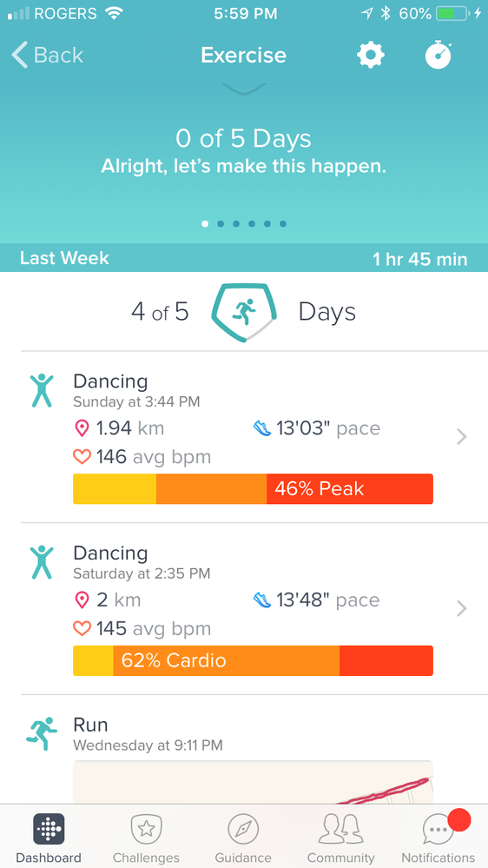Select the last page indicator dot
Viewport: 488px width, 868px height.
click(283, 223)
